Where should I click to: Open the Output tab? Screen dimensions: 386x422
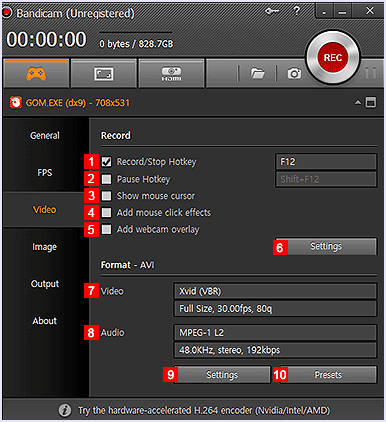point(45,284)
